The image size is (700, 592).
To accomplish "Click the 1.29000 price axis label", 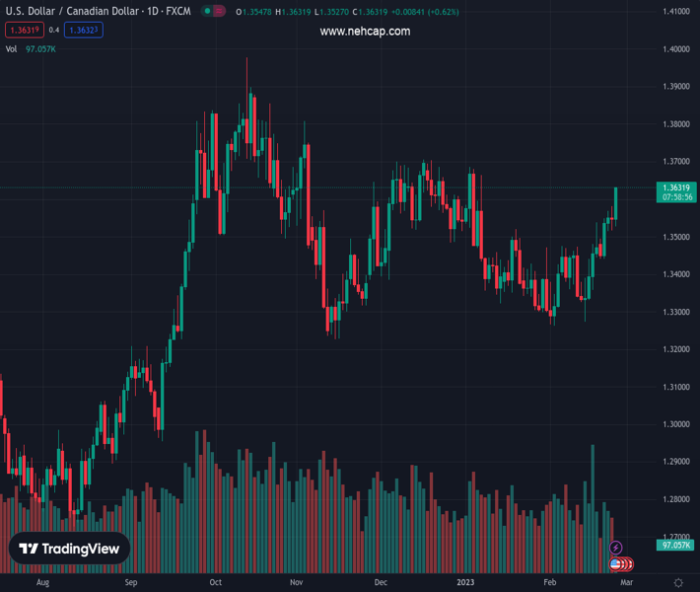I will pos(676,462).
